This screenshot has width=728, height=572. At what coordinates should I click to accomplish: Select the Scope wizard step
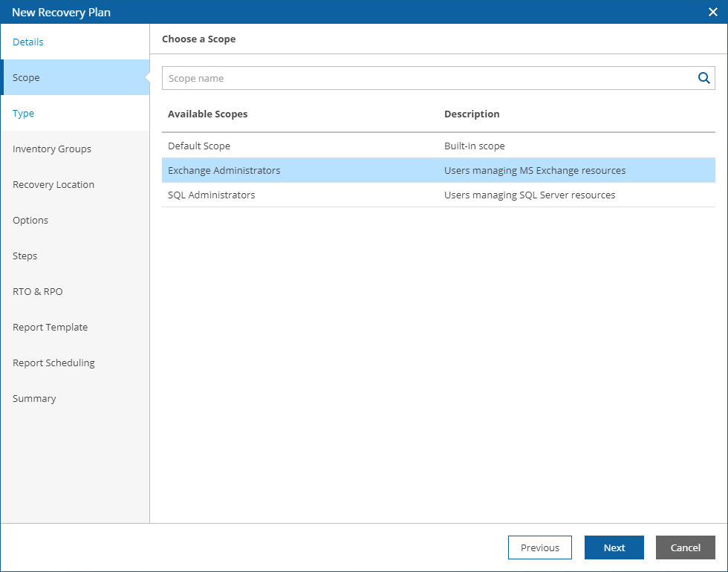coord(26,77)
